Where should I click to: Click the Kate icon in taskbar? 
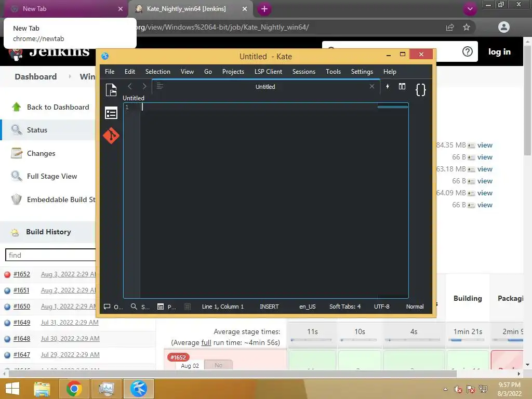(139, 389)
